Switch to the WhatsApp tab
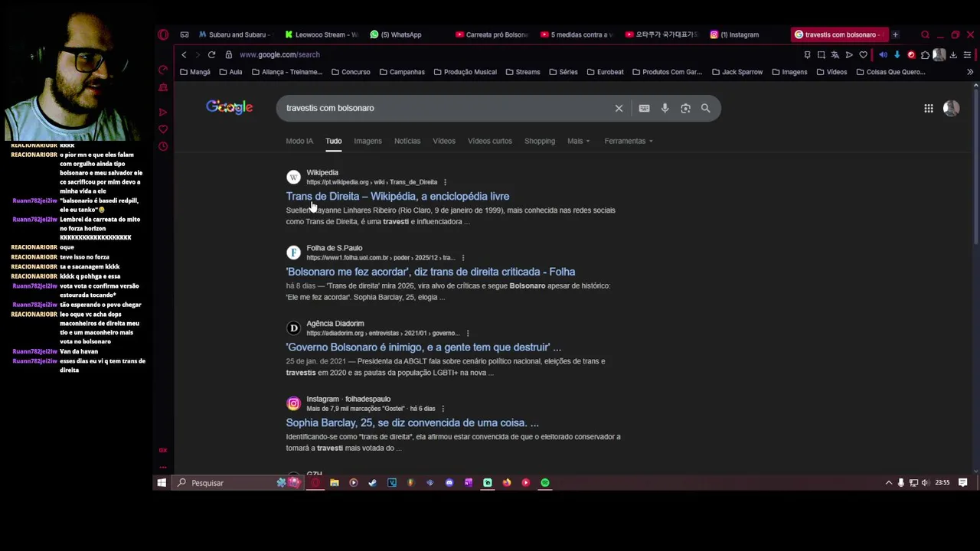 pos(396,34)
